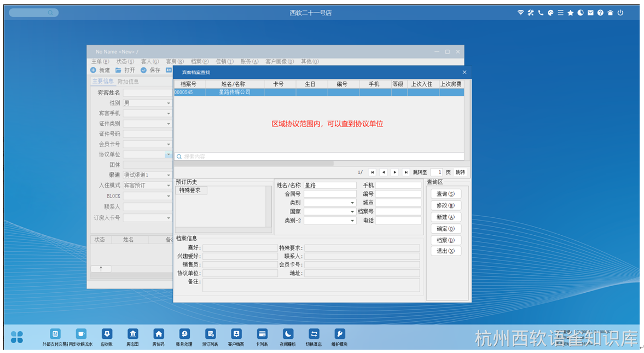Click the 跳转 button beside page number
Viewport: 644px width, 353px height.
[460, 172]
